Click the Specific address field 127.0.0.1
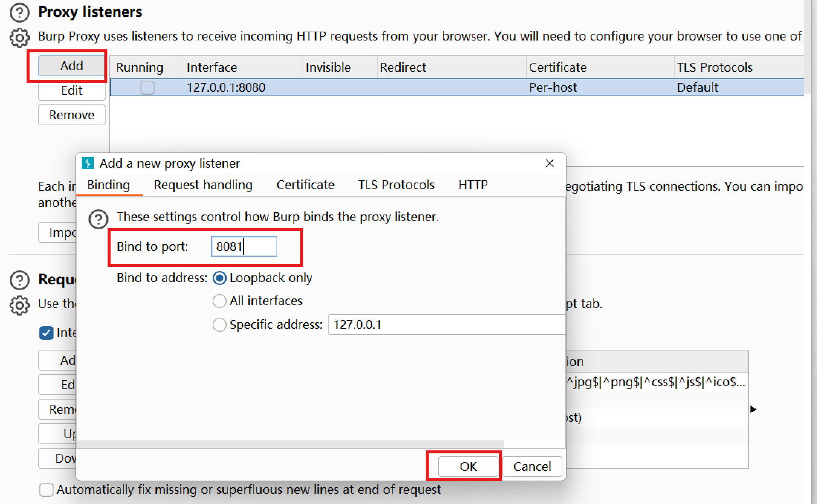This screenshot has width=817, height=504. pyautogui.click(x=446, y=324)
